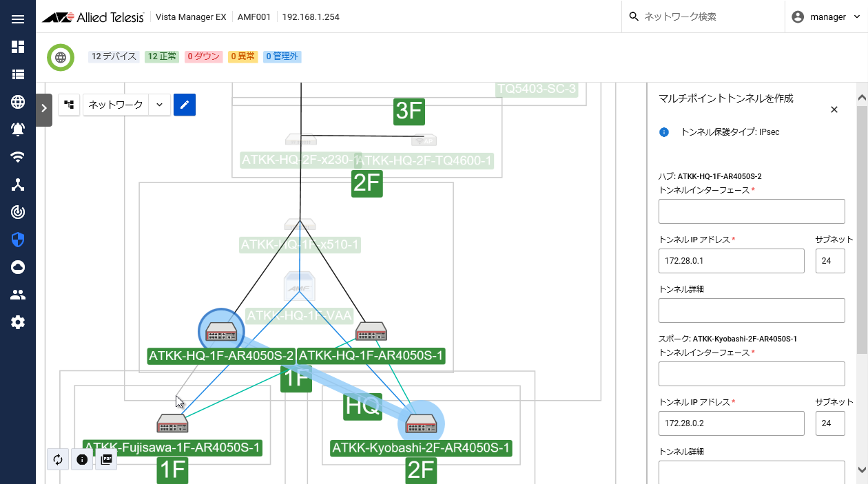Close the multipoint tunnel creation panel
The height and width of the screenshot is (484, 868).
click(x=834, y=109)
